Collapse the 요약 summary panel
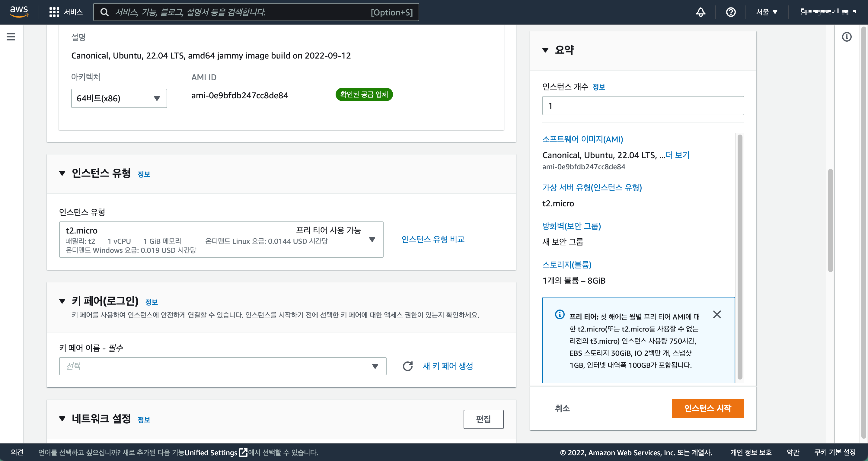This screenshot has height=461, width=868. pos(545,50)
